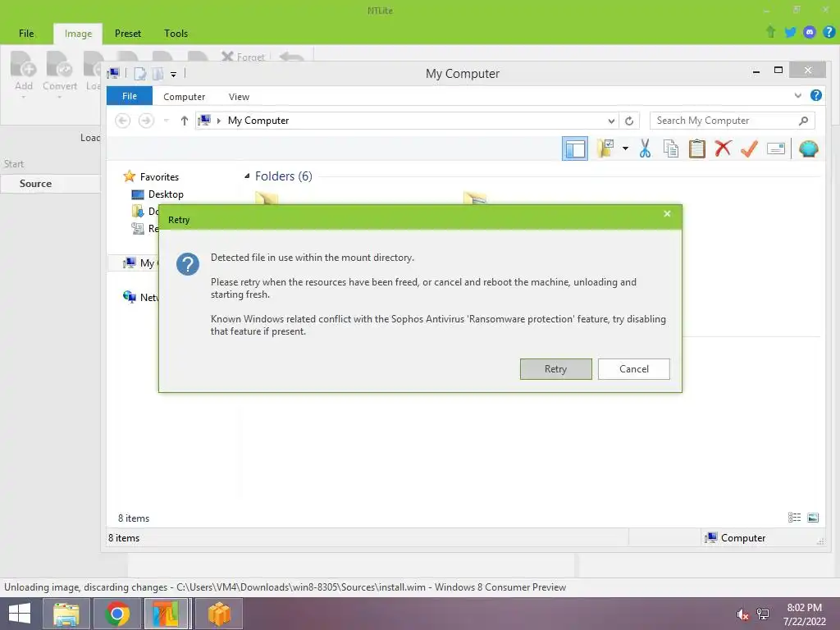
Task: Click My Computer text in address bar
Action: [x=258, y=121]
